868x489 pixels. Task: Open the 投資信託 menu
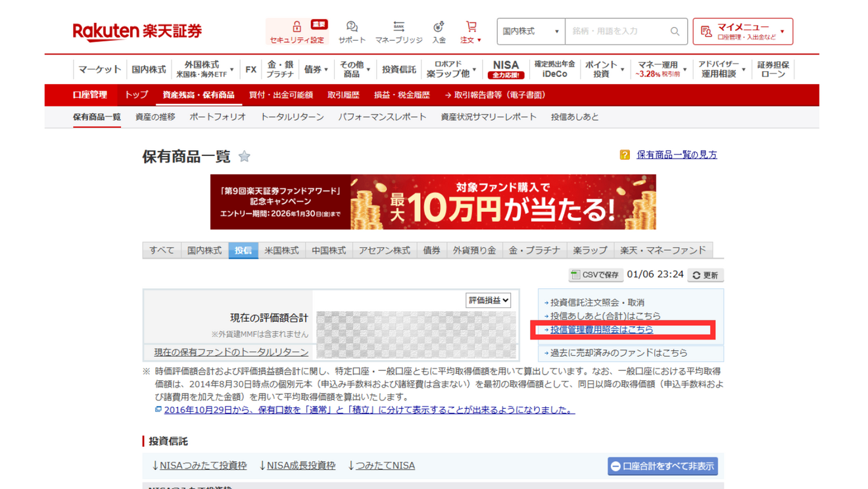398,69
